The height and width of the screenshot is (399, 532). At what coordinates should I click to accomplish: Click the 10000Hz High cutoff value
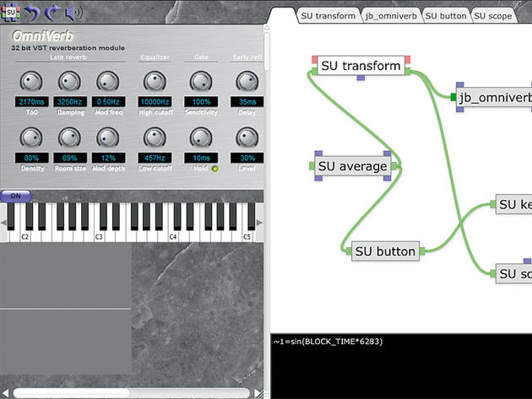(155, 102)
